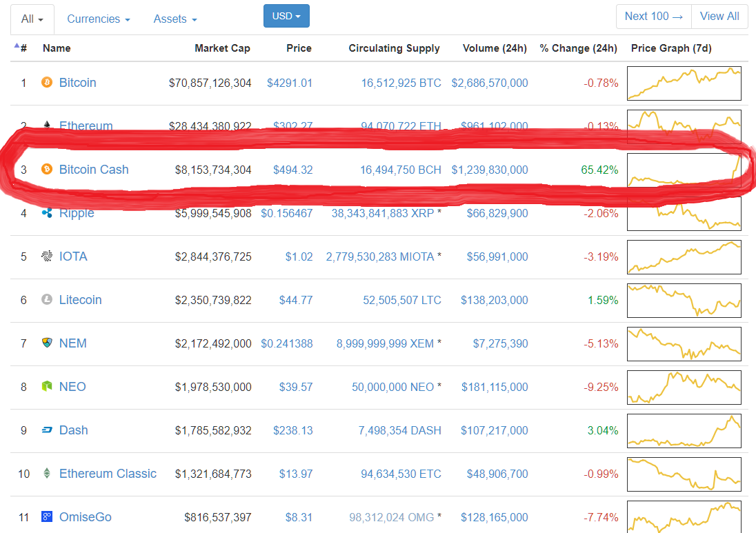Click the Bitcoin coin logo icon
The image size is (756, 533).
[46, 82]
